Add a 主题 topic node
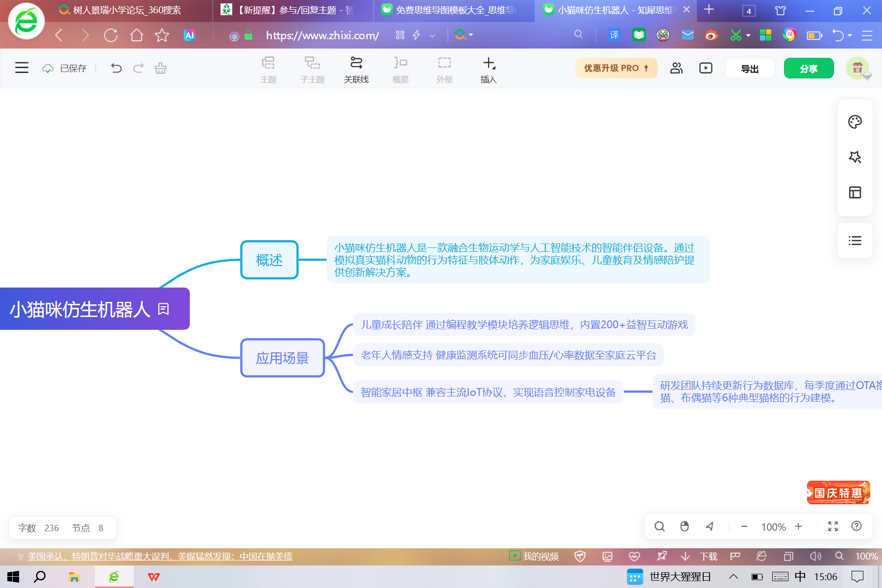This screenshot has width=882, height=588. point(269,70)
